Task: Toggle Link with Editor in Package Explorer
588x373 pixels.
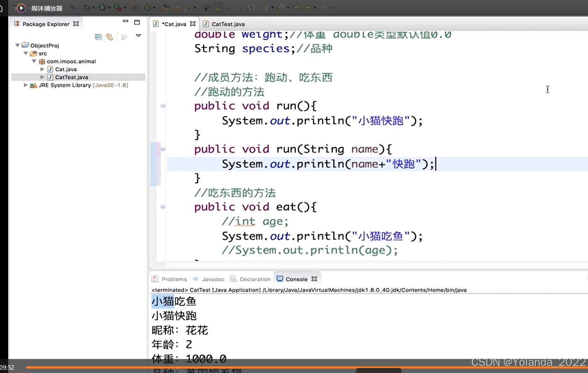Action: (x=109, y=37)
